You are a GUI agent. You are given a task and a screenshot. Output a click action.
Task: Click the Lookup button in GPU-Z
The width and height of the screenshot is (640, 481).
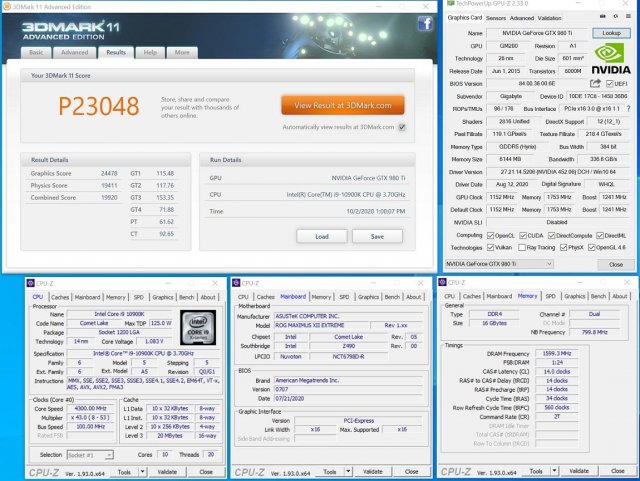[x=611, y=33]
